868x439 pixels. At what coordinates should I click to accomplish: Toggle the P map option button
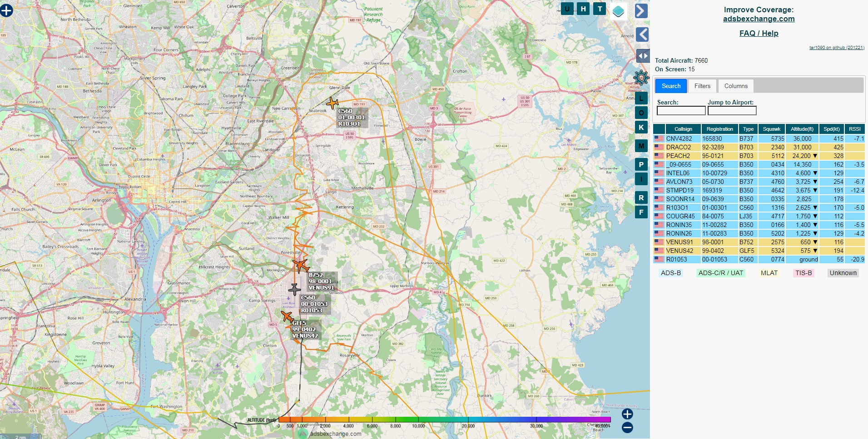pos(641,165)
